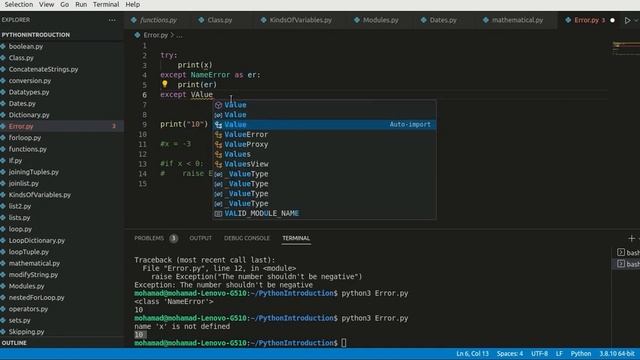The width and height of the screenshot is (640, 360).
Task: Change language mode via Python status item
Action: 580,354
